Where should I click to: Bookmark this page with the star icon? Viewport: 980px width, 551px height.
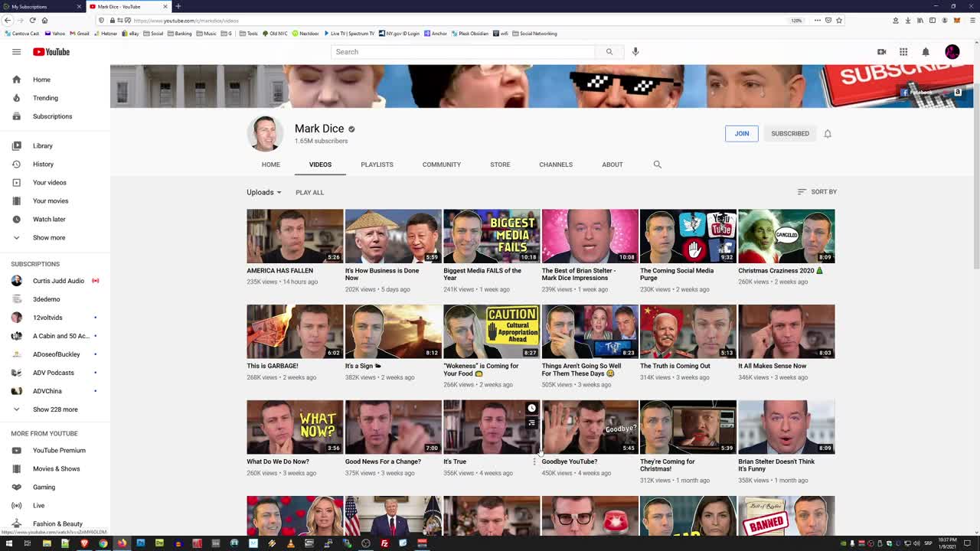pos(839,20)
